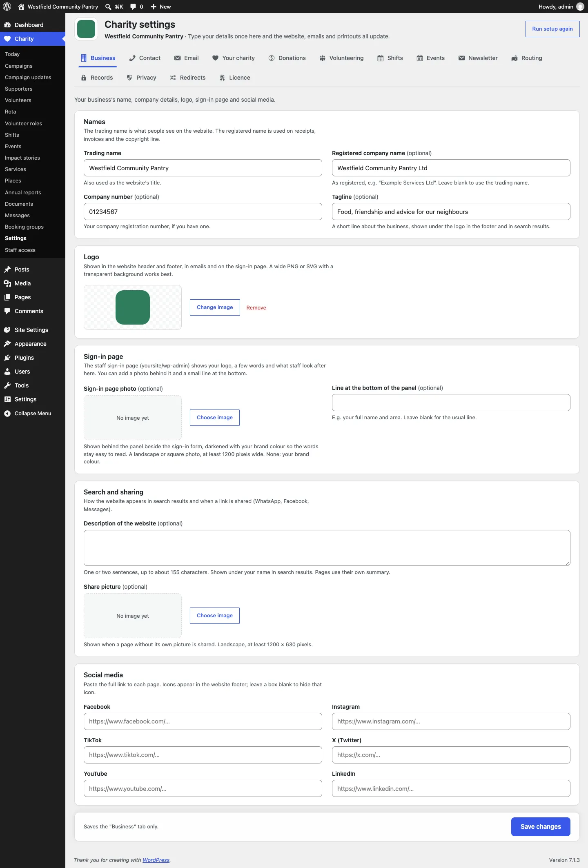Image resolution: width=588 pixels, height=868 pixels.
Task: Click the Site Settings icon
Action: click(x=7, y=330)
